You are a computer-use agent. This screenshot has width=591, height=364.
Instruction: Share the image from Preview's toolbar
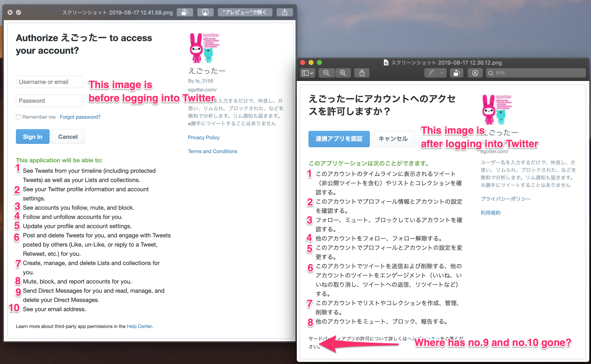[362, 73]
